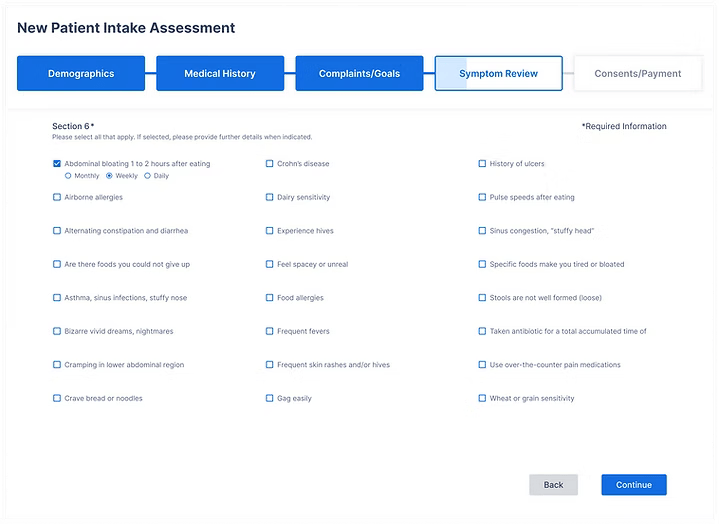Tick the Crohn's disease checkbox
719x524 pixels.
pos(270,164)
